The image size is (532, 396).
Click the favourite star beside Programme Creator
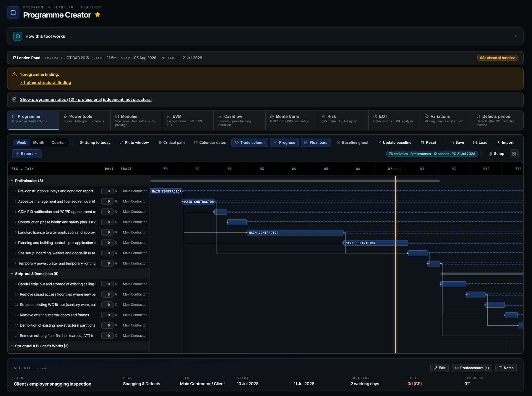98,14
